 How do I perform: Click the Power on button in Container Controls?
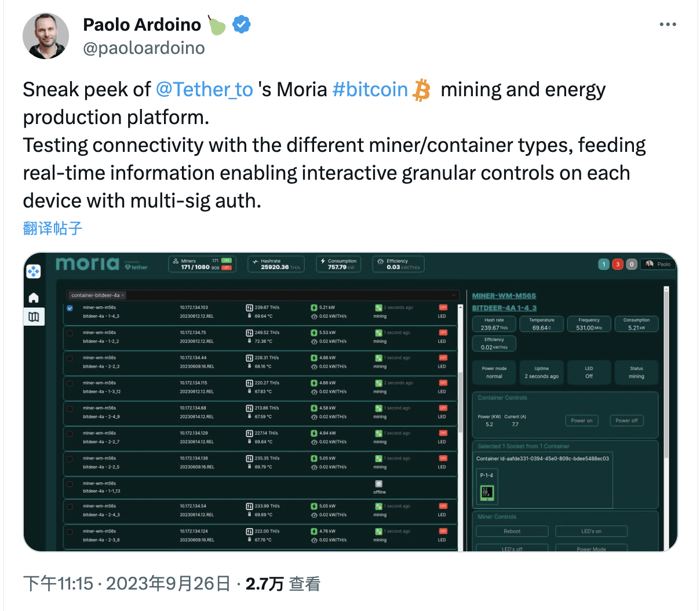[582, 420]
